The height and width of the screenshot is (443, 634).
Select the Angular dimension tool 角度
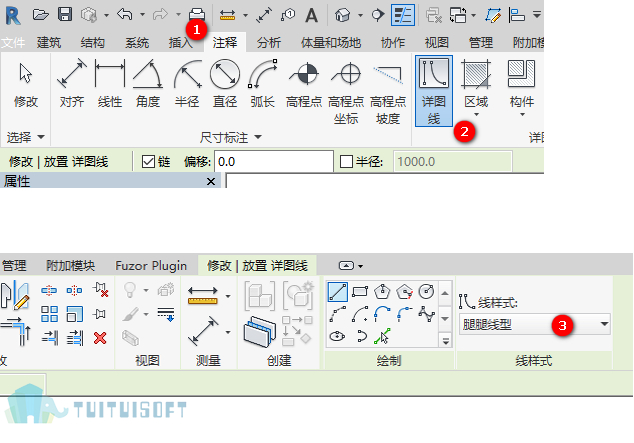click(148, 84)
